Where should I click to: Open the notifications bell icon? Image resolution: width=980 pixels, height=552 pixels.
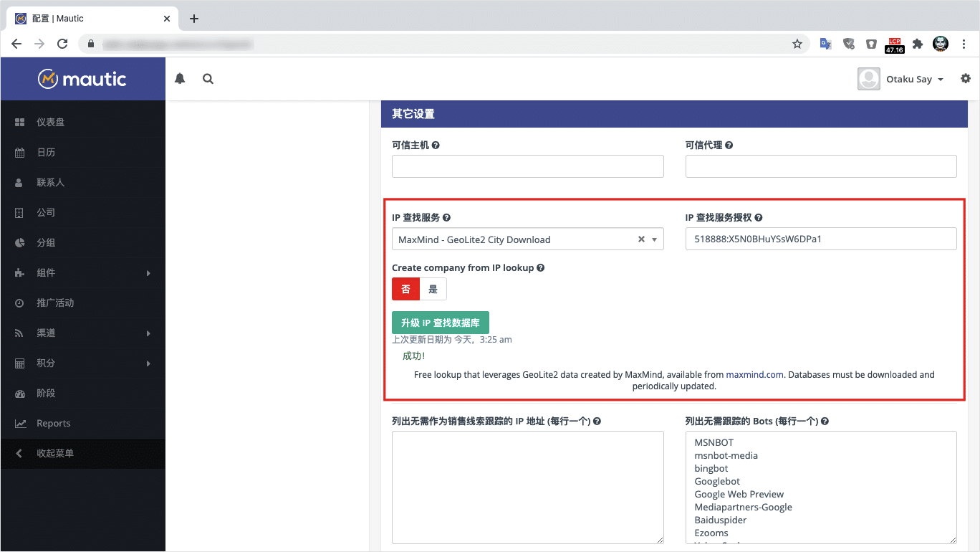click(180, 79)
